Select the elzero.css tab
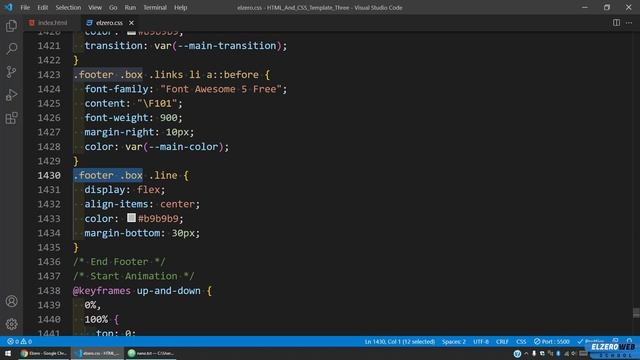 [x=109, y=23]
